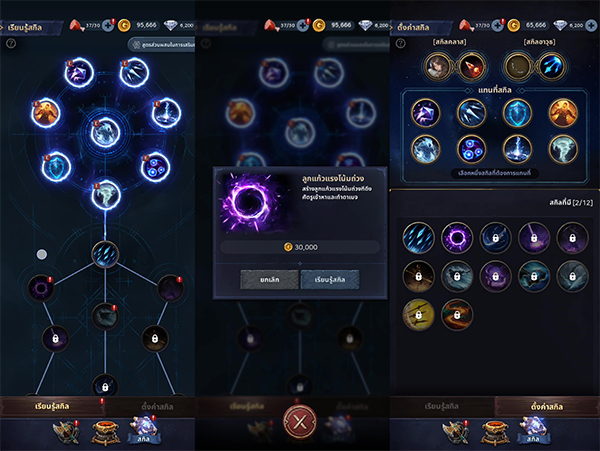
Task: Click the orange warrior skill in replacement grid
Action: coord(562,113)
